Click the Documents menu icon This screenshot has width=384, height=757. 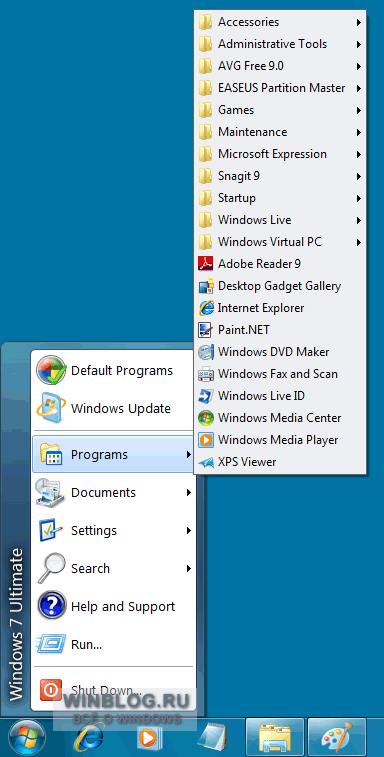[50, 492]
